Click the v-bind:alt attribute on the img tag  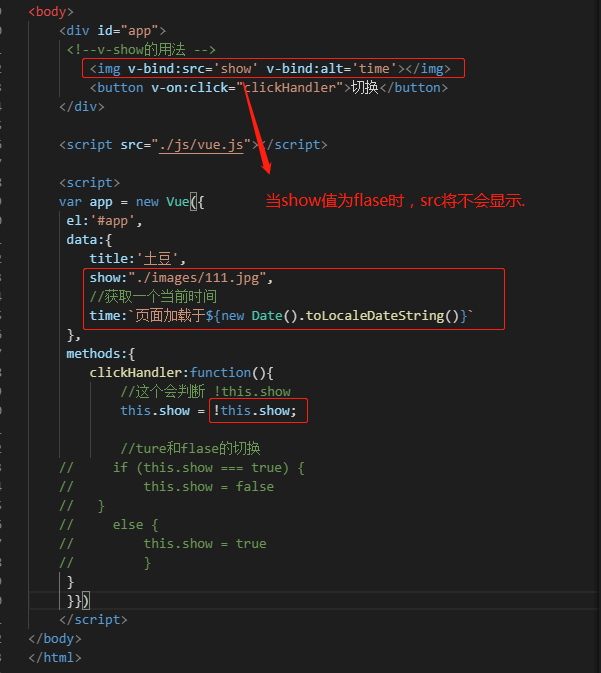point(331,69)
